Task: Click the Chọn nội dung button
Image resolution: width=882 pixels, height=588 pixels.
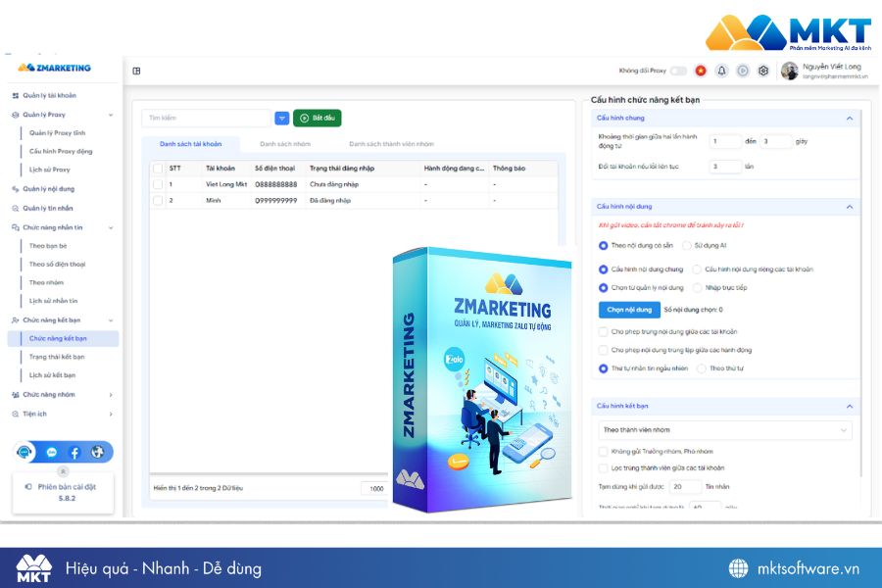Action: 629,310
